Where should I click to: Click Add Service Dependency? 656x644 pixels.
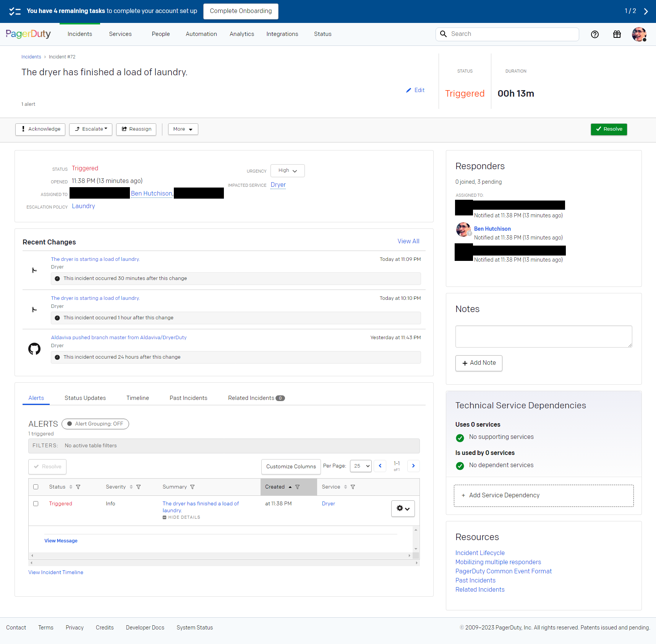tap(544, 496)
